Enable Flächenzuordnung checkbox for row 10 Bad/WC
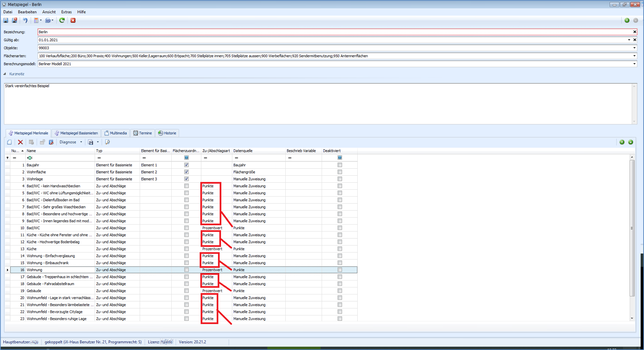 (186, 228)
